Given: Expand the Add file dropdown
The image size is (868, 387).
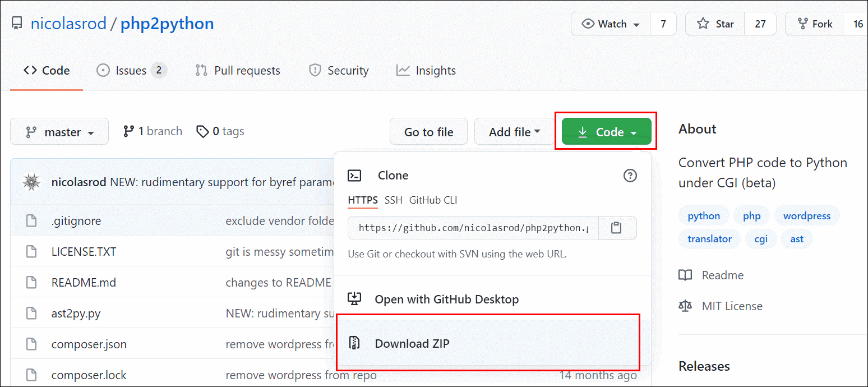Looking at the screenshot, I should point(514,132).
